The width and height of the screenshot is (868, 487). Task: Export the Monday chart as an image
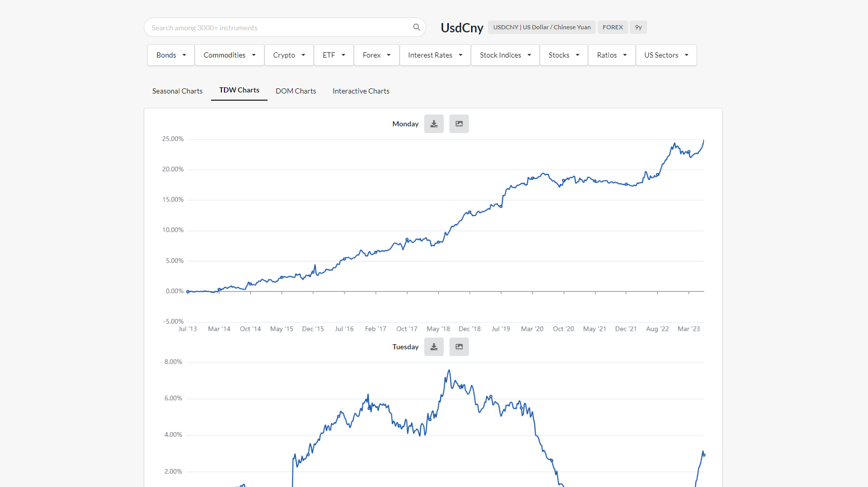pyautogui.click(x=459, y=123)
